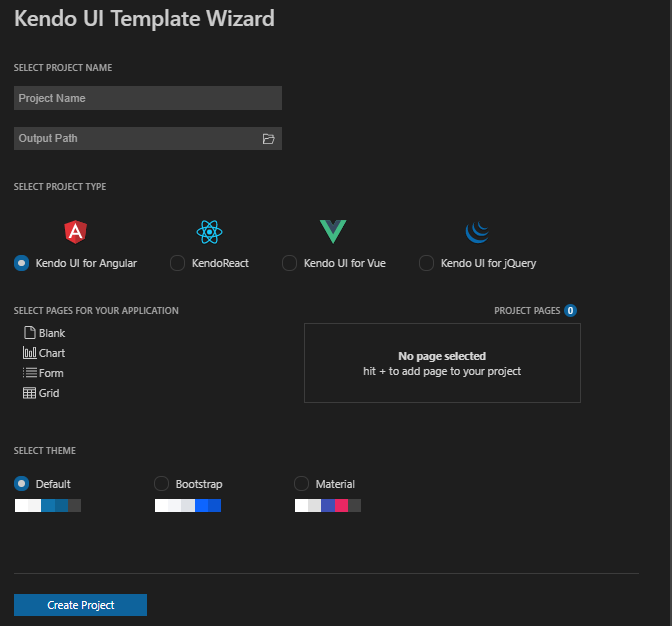This screenshot has width=672, height=626.
Task: Click the KendoReact label text
Action: pyautogui.click(x=220, y=263)
